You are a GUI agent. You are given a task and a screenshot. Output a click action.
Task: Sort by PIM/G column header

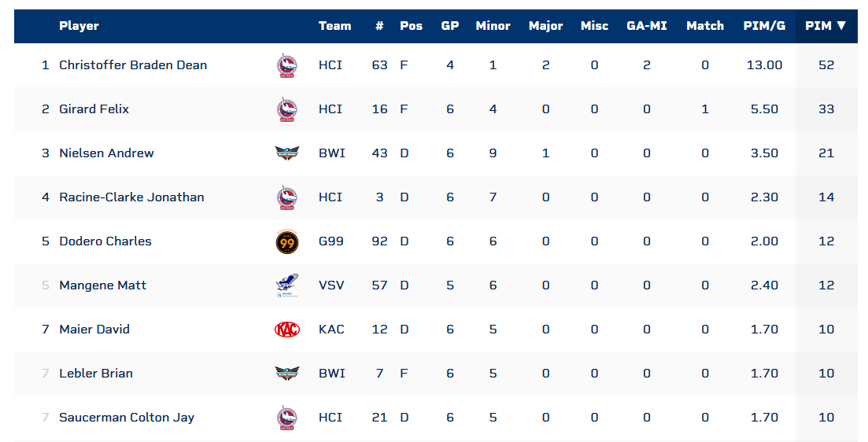point(764,26)
